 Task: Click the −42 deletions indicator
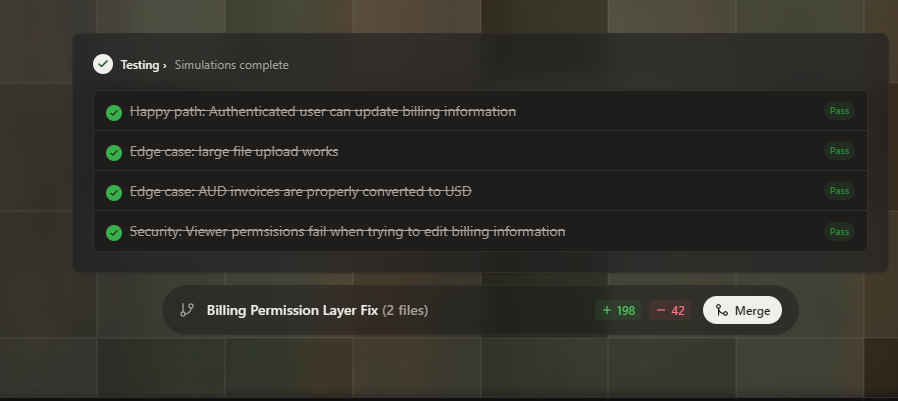(670, 310)
